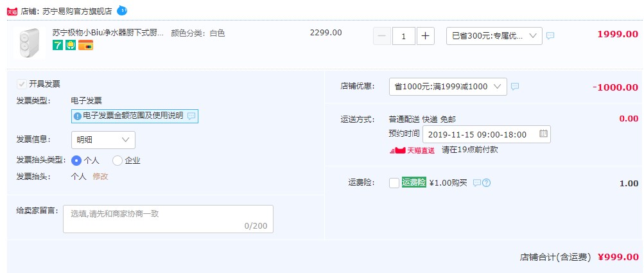Open the calendar icon in the appointment time field

[x=543, y=134]
